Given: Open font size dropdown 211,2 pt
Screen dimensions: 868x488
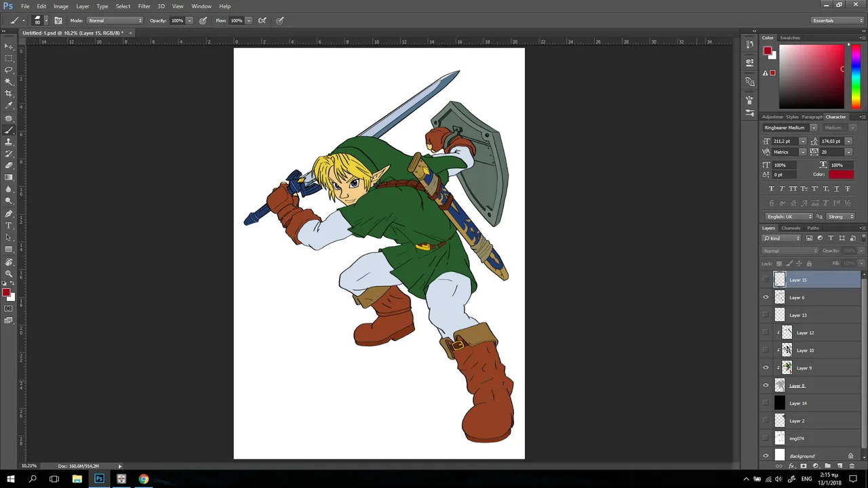Looking at the screenshot, I should click(x=802, y=141).
